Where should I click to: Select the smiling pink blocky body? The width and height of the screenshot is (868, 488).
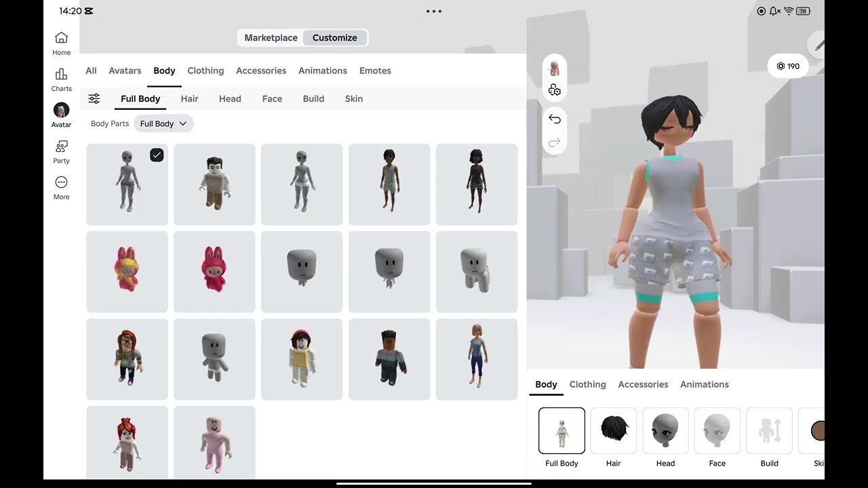pos(214,443)
